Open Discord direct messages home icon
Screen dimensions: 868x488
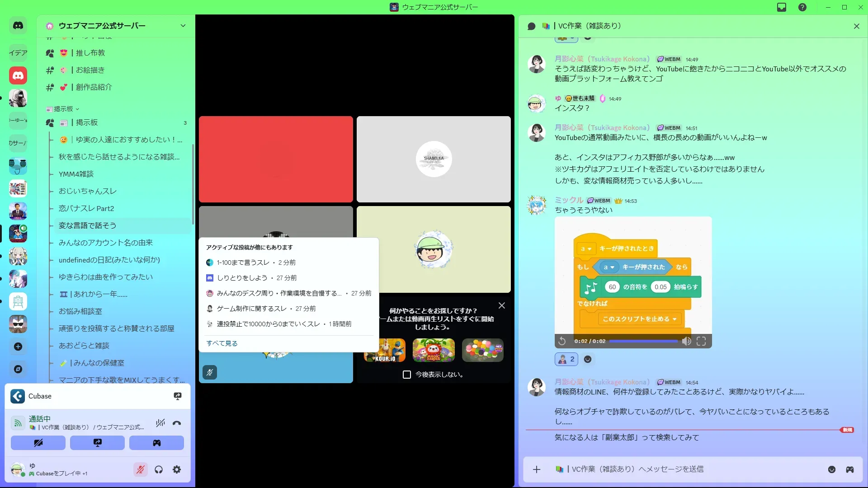coord(18,26)
